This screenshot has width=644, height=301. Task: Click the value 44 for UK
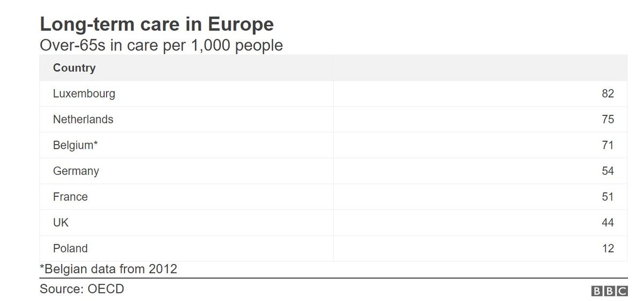tap(608, 223)
